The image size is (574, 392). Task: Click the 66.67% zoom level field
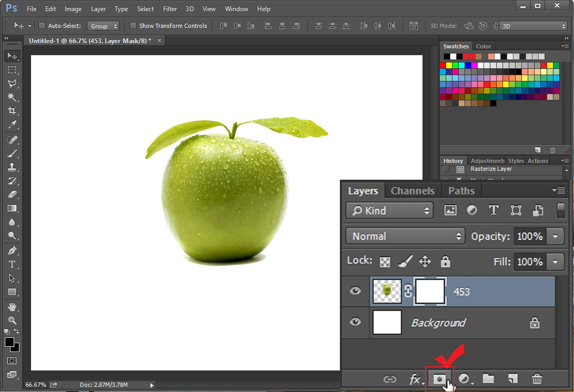tap(35, 385)
